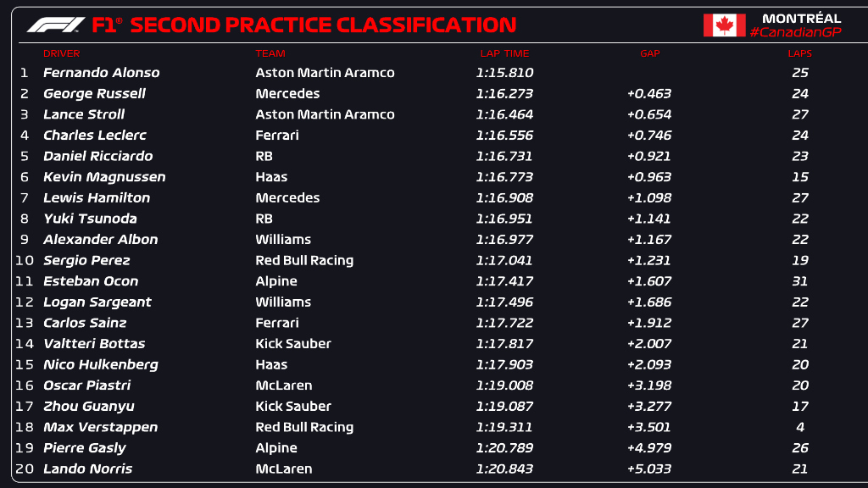Select driver Fernando Alonso
The width and height of the screenshot is (868, 488).
(x=101, y=73)
